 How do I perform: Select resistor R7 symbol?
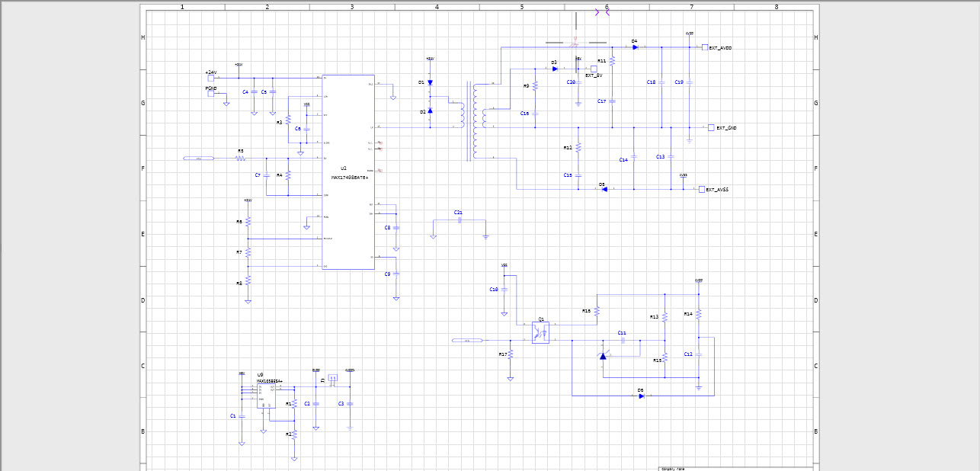pyautogui.click(x=248, y=252)
